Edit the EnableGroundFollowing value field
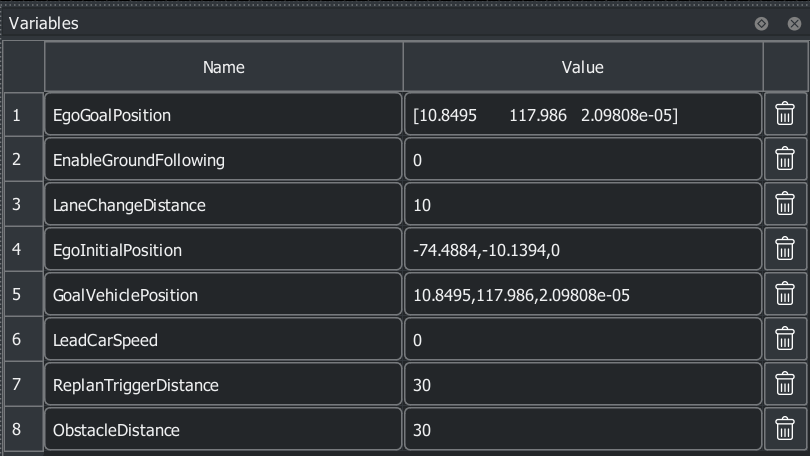Viewport: 810px width, 456px height. [583, 160]
